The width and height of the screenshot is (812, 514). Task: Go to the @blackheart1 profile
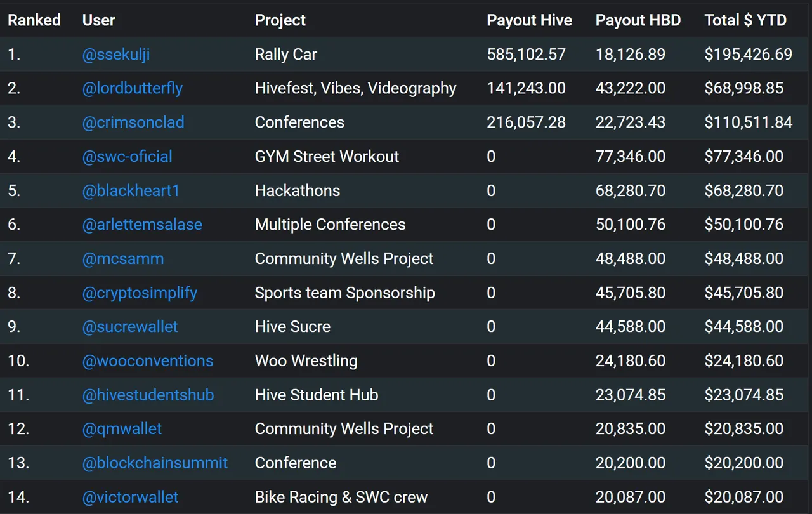[x=131, y=190]
